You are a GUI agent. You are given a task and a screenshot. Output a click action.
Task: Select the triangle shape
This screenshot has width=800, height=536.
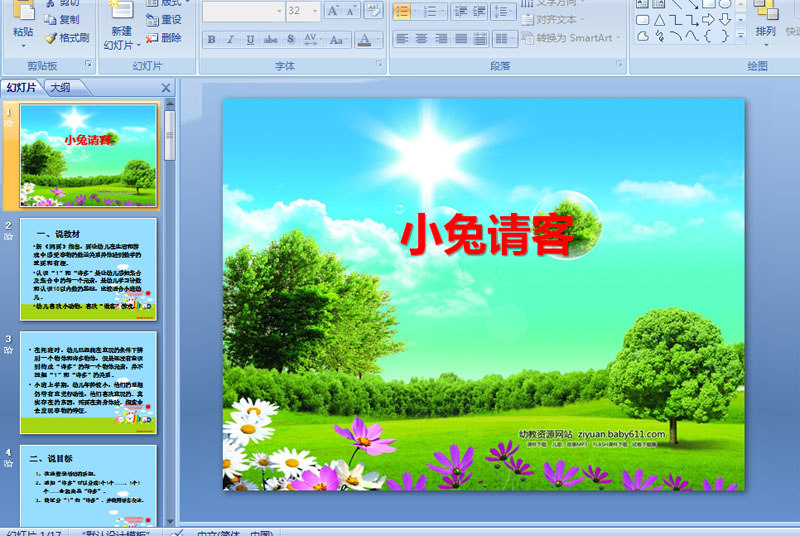659,20
